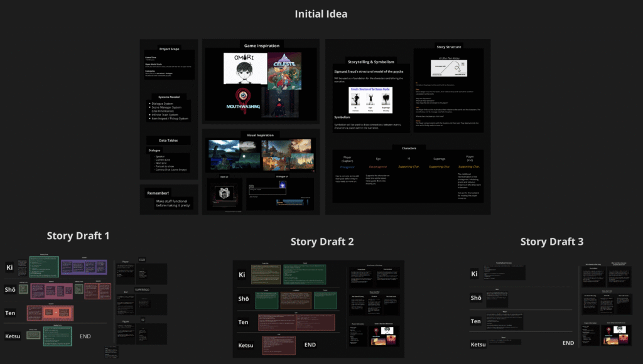Image resolution: width=643 pixels, height=364 pixels.
Task: Select the "Story Draft 3" heading
Action: tap(552, 242)
